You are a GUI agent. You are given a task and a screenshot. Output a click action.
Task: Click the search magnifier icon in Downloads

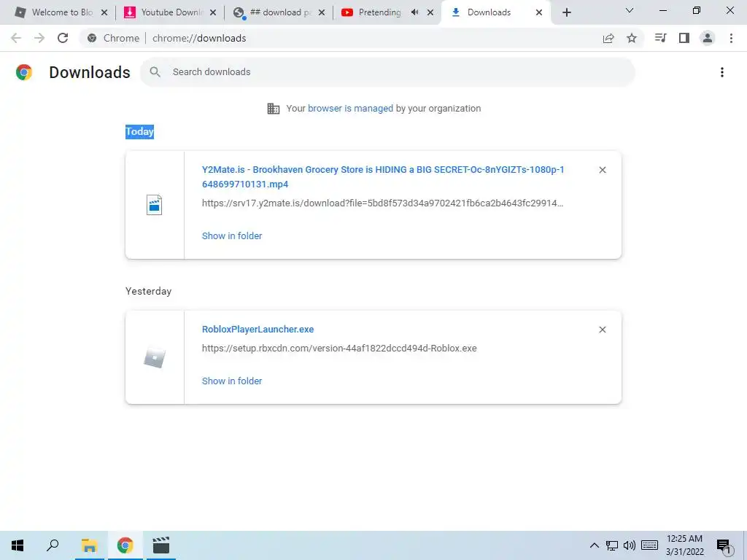[x=155, y=72]
